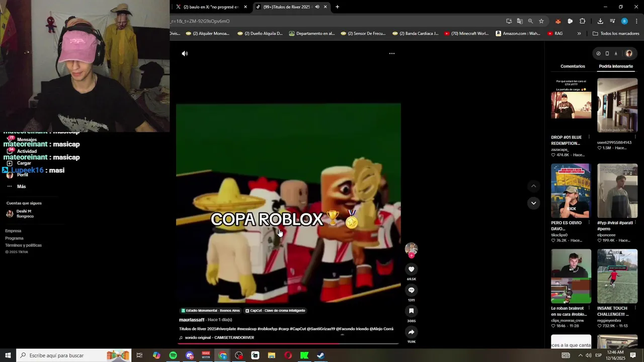Image resolution: width=644 pixels, height=362 pixels.
Task: Open Amazon.com bookmark
Action: tap(518, 34)
